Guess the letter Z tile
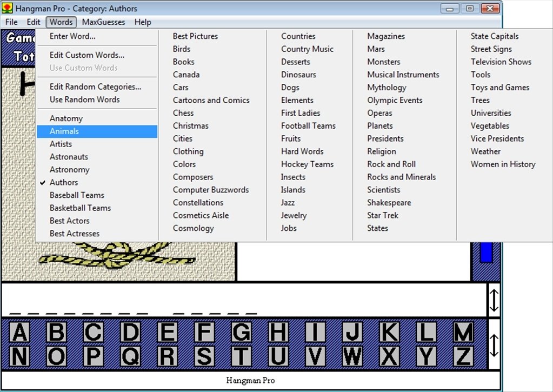 pyautogui.click(x=463, y=356)
